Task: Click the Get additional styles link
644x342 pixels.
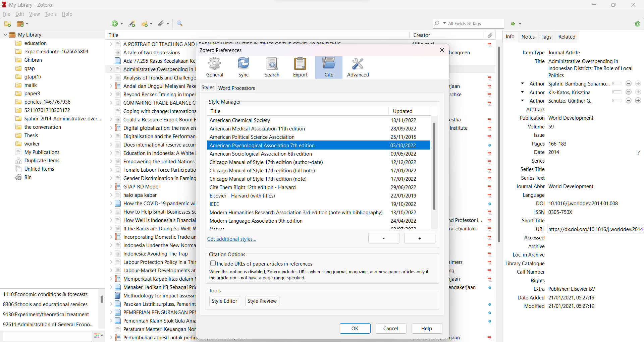Action: [231, 239]
